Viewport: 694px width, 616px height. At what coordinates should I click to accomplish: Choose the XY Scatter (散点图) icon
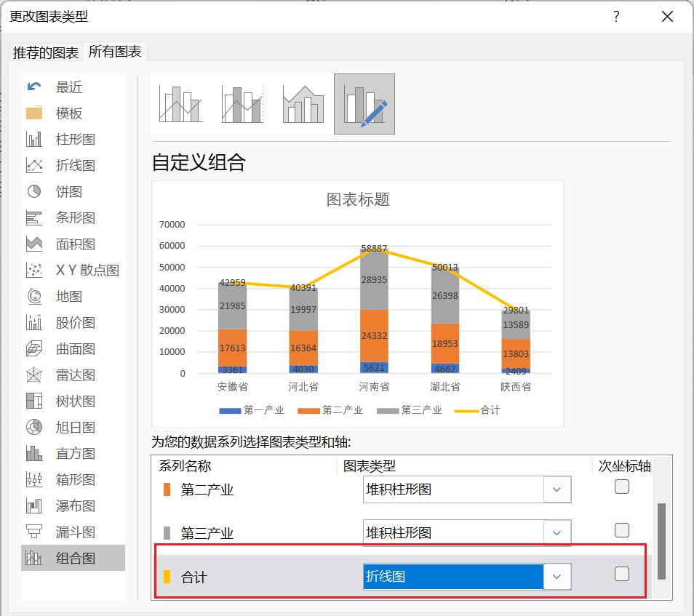click(x=34, y=270)
